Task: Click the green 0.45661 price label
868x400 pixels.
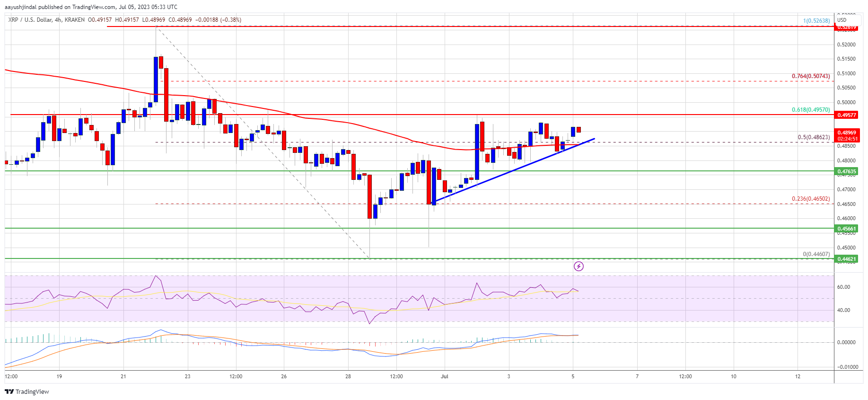Action: pos(847,229)
